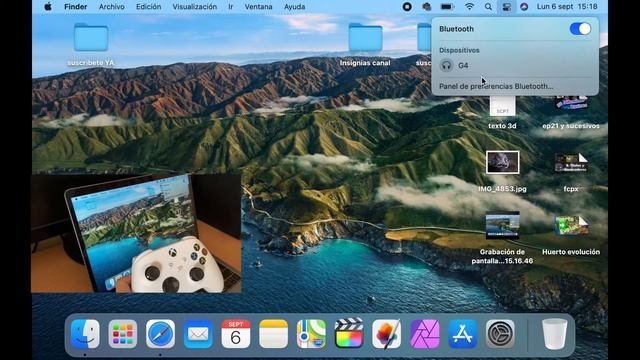The width and height of the screenshot is (640, 360).
Task: Launch Safari from the Dock
Action: click(x=160, y=334)
